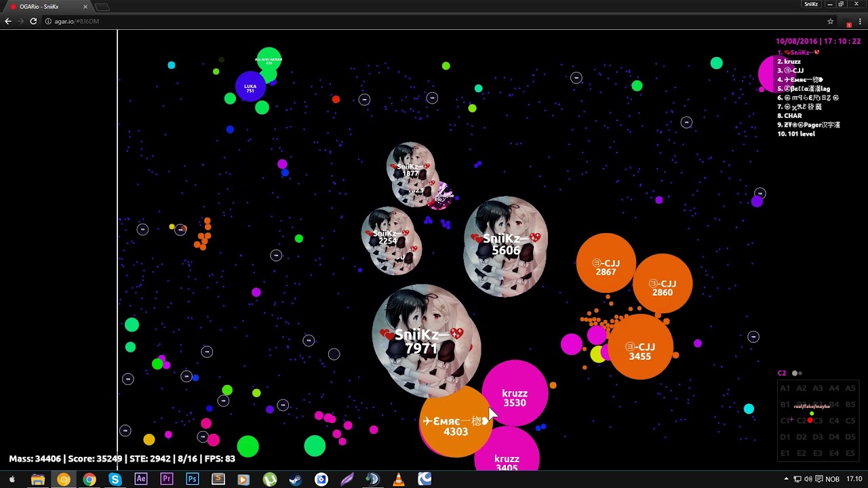Launch Adobe Premiere Pro from taskbar

[166, 479]
